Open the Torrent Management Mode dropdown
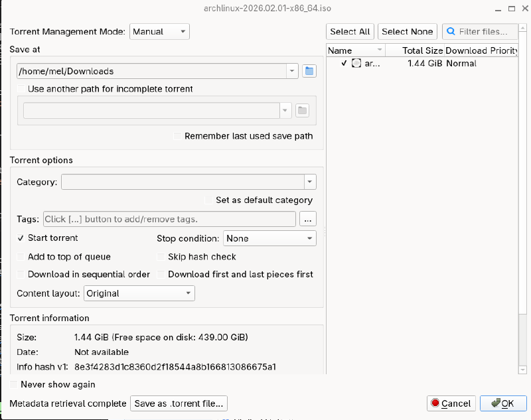 coord(159,31)
